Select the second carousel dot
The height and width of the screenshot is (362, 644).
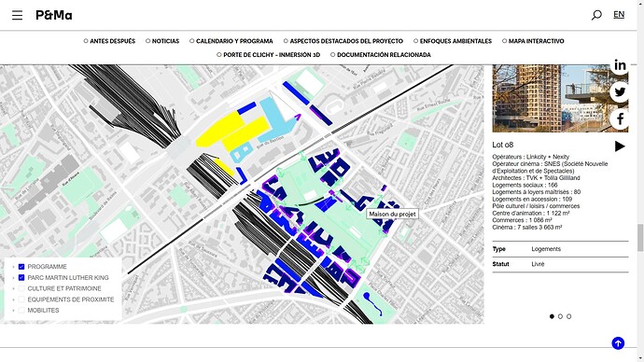click(560, 316)
